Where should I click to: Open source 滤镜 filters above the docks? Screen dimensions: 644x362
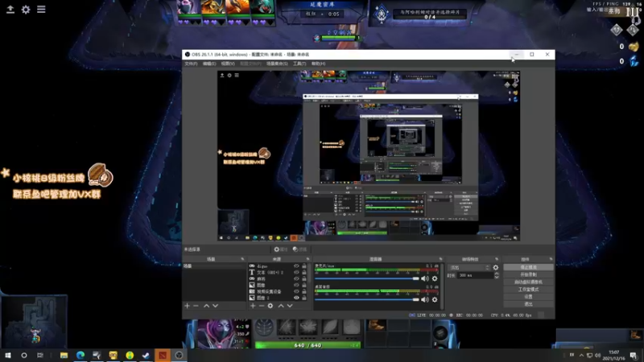299,249
